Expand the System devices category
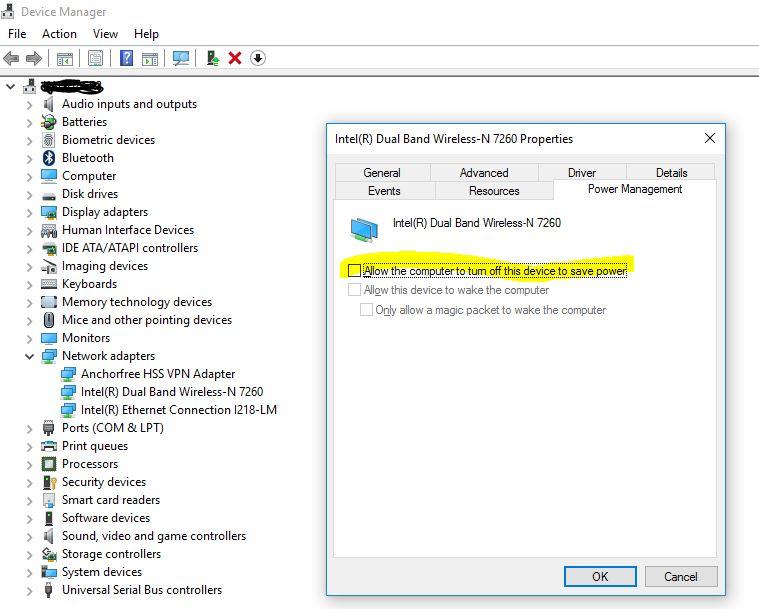This screenshot has width=759, height=609. [30, 573]
